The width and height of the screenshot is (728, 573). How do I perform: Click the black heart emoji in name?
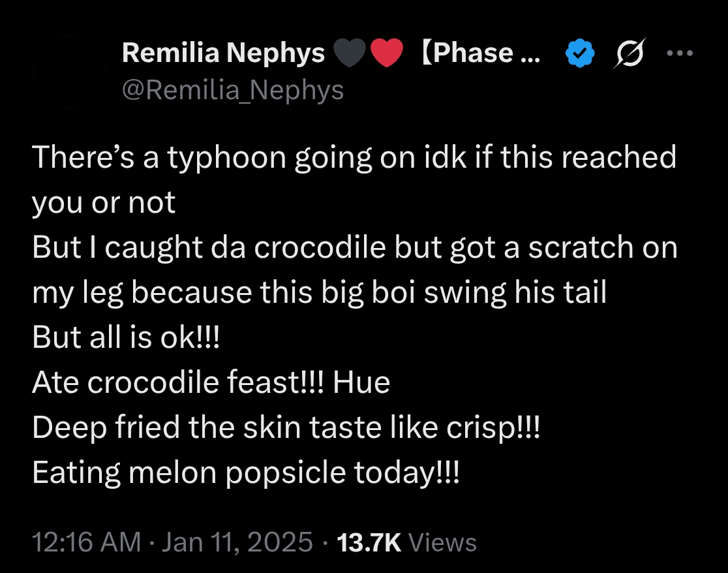(x=351, y=54)
